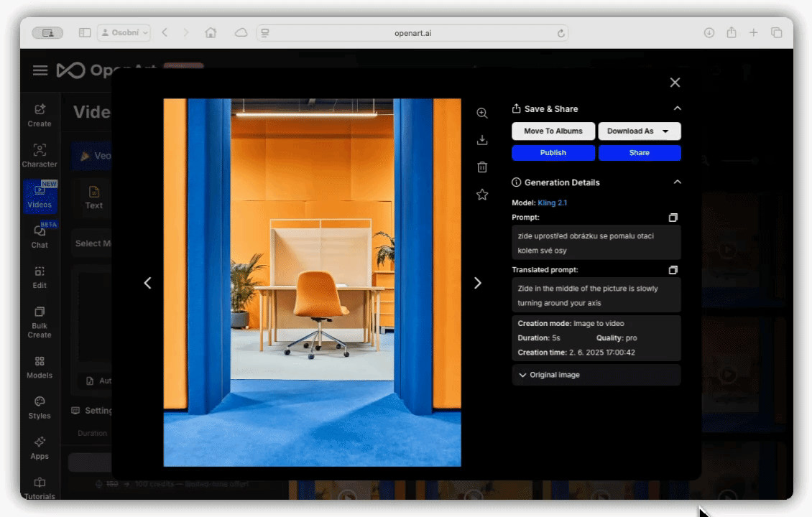
Task: Open the Edit section in sidebar
Action: [x=40, y=277]
